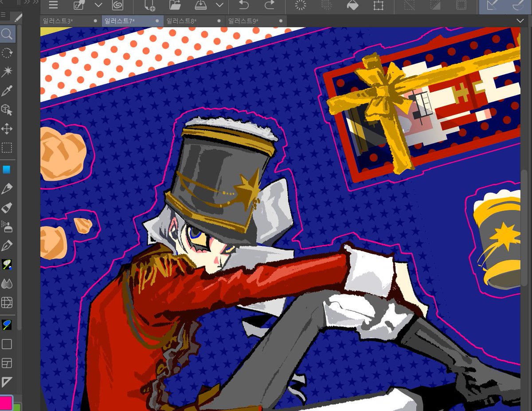Select the Rotate view tool
Viewport: 532px width, 411px height.
(7, 53)
